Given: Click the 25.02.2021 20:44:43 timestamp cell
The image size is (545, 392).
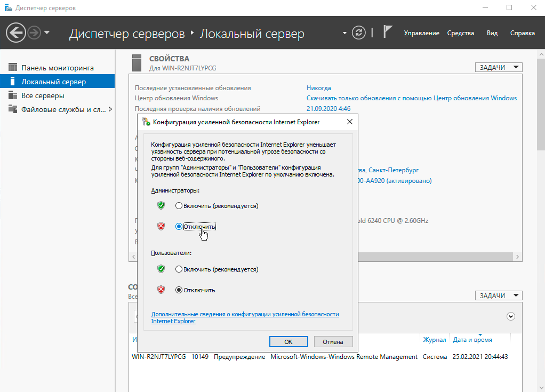Looking at the screenshot, I should click(480, 357).
